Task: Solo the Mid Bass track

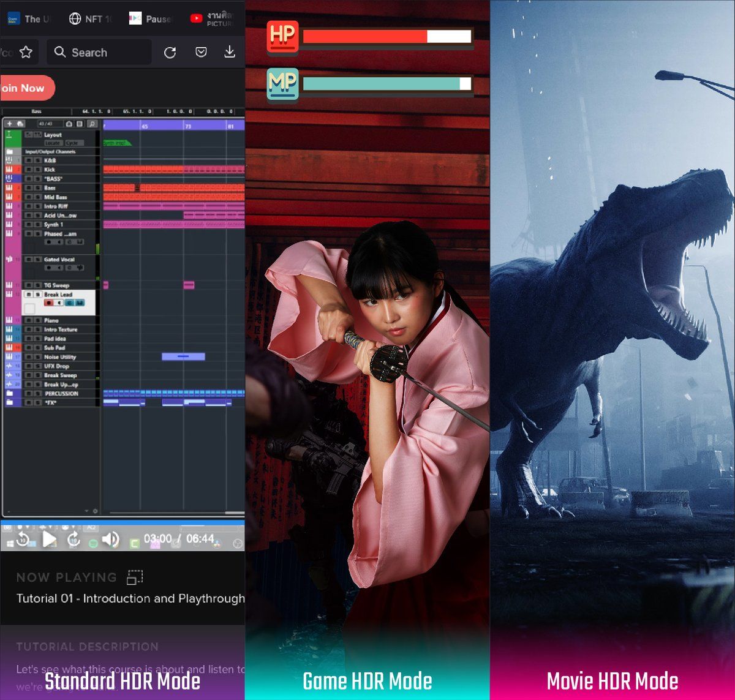Action: pos(38,197)
